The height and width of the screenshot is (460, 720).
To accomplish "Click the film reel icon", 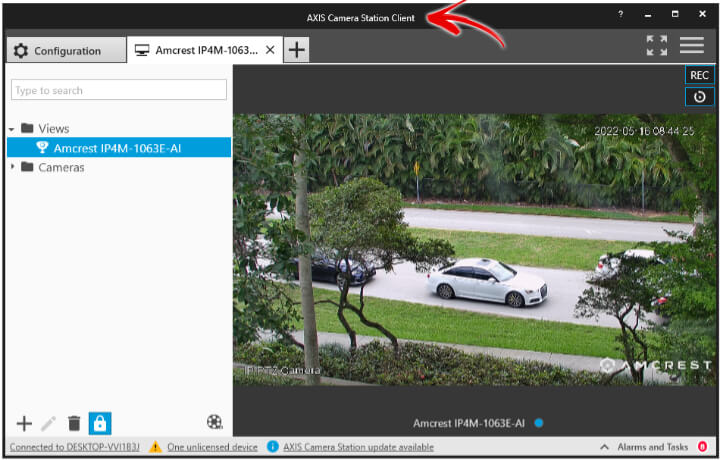I will point(214,423).
